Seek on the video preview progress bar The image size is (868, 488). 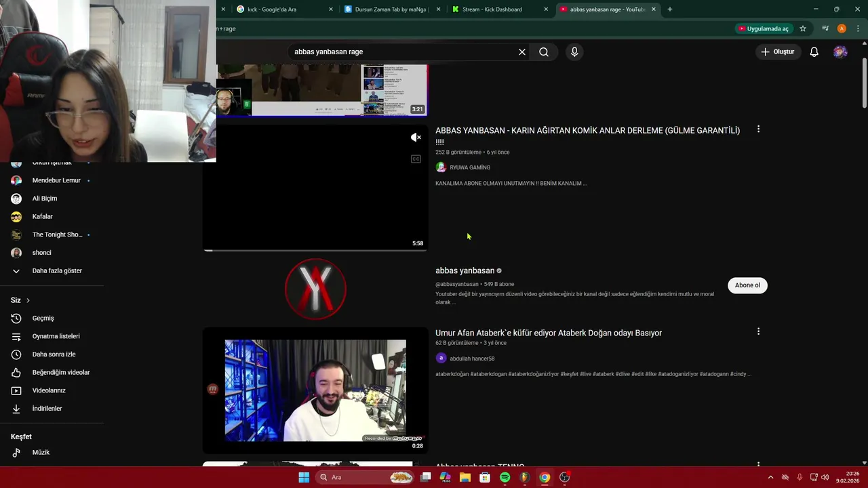click(315, 250)
